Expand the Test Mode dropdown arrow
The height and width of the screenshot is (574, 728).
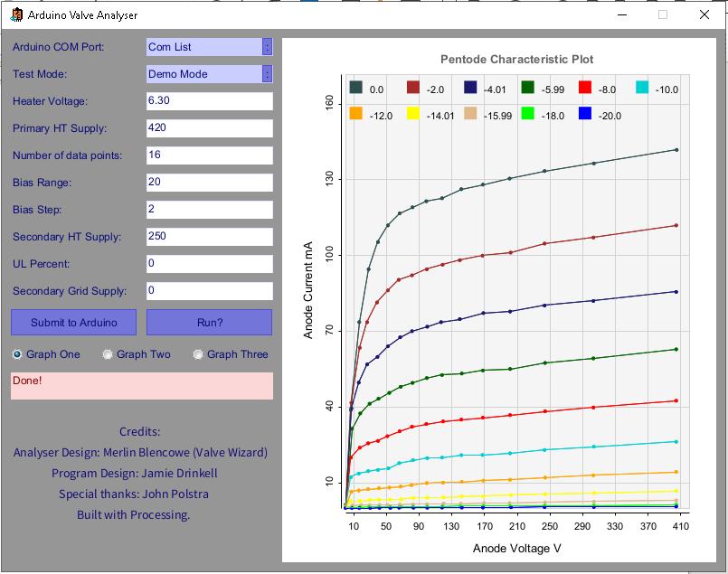point(267,74)
